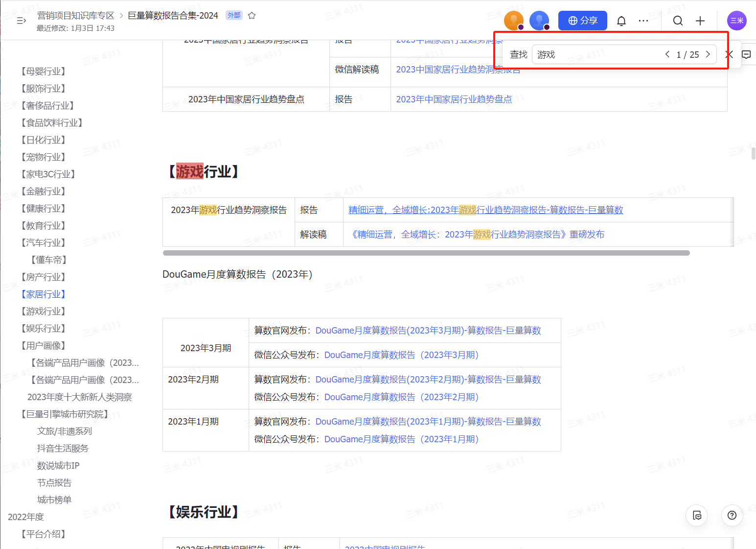756x549 pixels.
Task: Click the table horizontal scrollbar under 游戏行业
Action: pyautogui.click(x=426, y=253)
